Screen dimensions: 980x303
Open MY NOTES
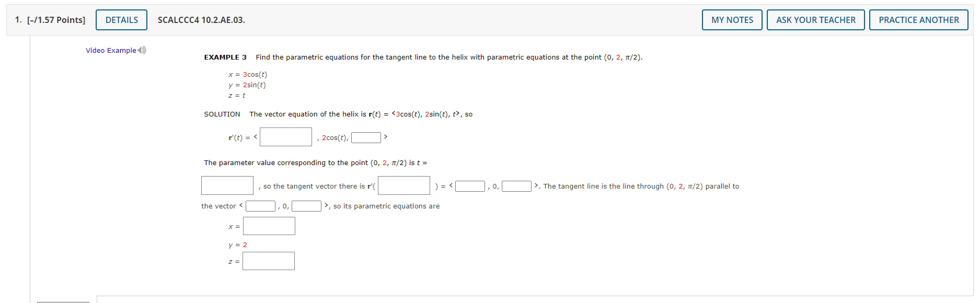pos(732,19)
